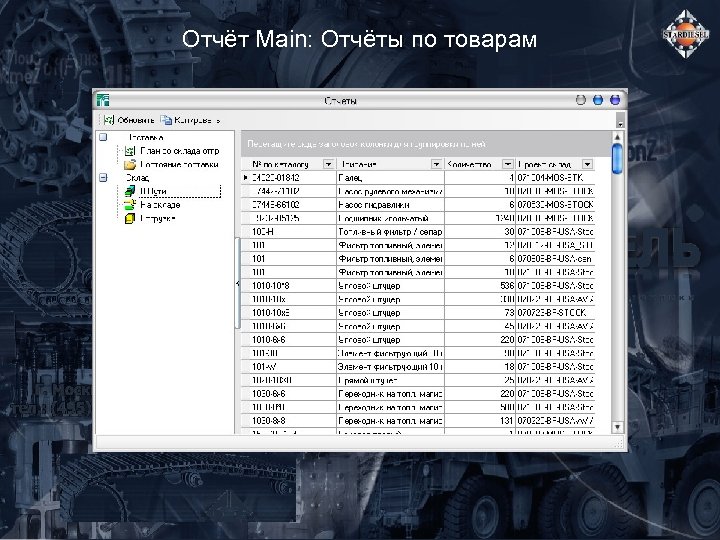Viewport: 720px width, 540px height.
Task: Click the splitter collapse arrow between panels
Action: [237, 283]
